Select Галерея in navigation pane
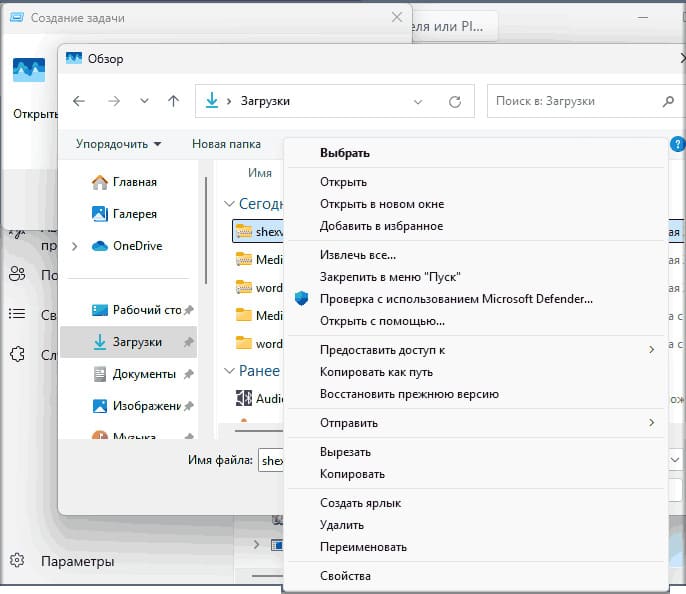This screenshot has width=686, height=594. (125, 214)
